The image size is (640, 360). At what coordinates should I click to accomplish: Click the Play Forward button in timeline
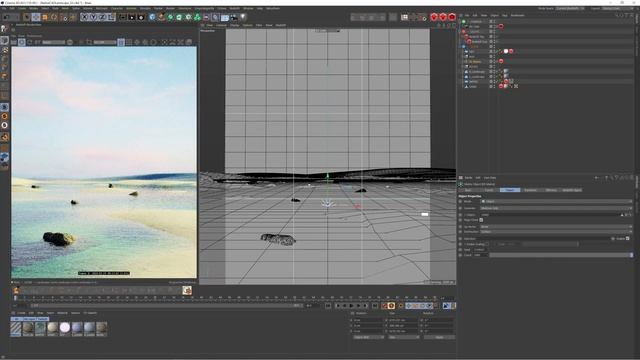351,306
